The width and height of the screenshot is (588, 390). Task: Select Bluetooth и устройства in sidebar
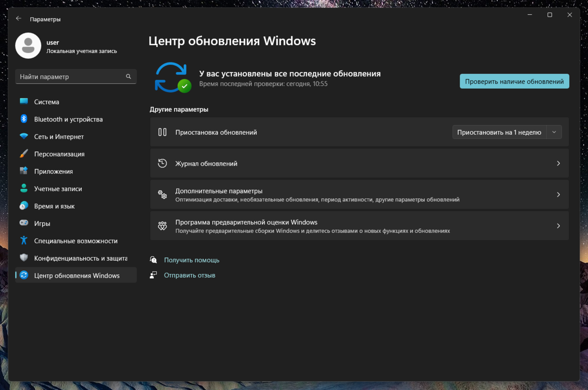point(76,119)
